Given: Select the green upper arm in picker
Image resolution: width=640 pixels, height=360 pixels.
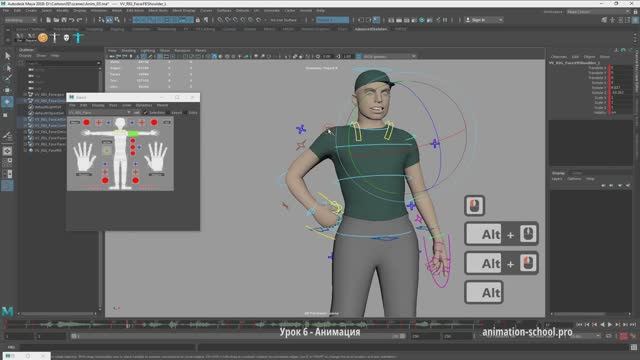Looking at the screenshot, I should pyautogui.click(x=133, y=133).
